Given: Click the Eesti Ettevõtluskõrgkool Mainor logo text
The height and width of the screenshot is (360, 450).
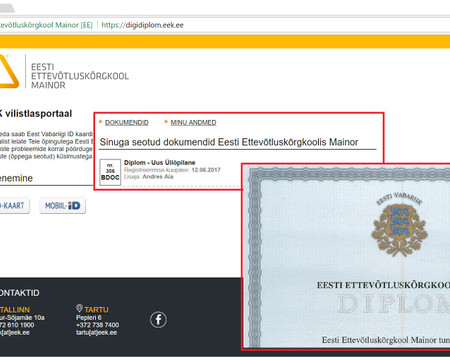Looking at the screenshot, I should (80, 76).
